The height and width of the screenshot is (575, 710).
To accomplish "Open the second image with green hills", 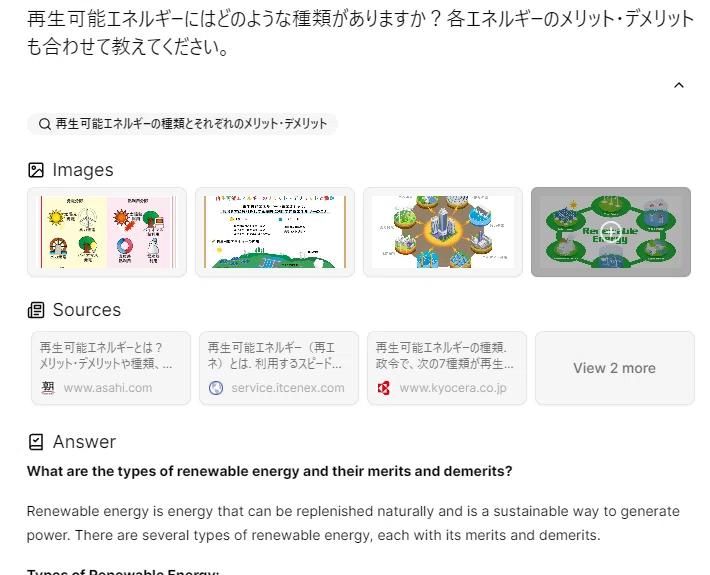I will [x=275, y=232].
